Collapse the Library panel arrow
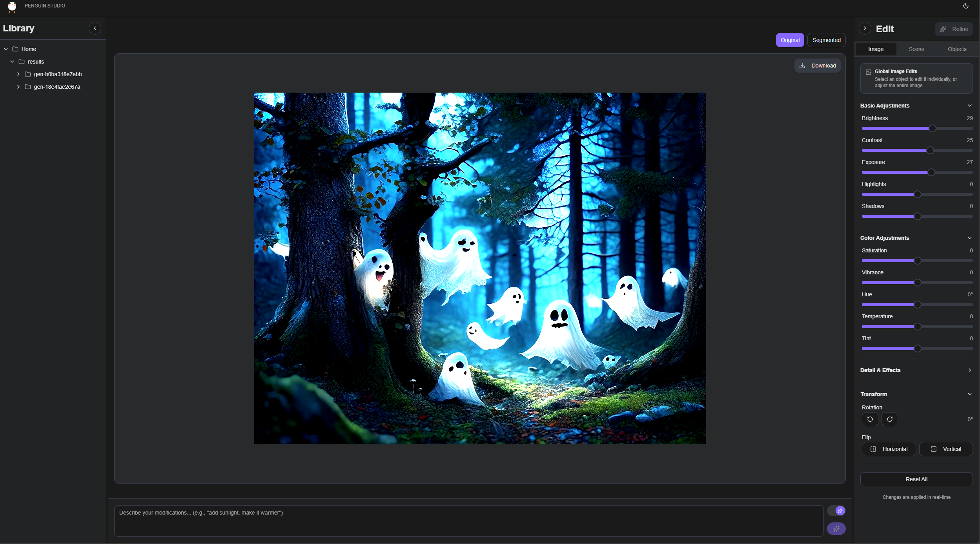 pos(95,28)
